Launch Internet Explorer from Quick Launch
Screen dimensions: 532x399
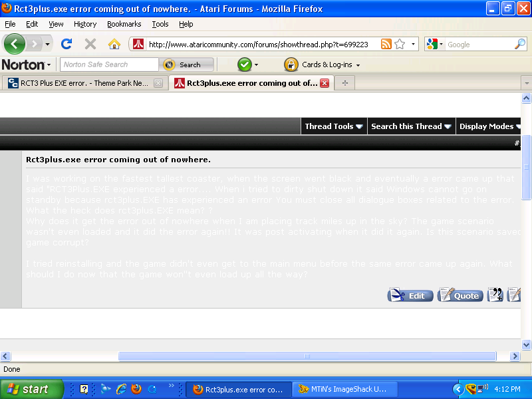point(121,389)
